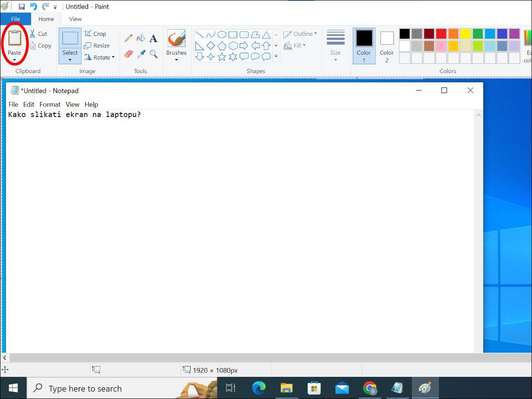
Task: Click the taskbar search box
Action: [x=122, y=388]
